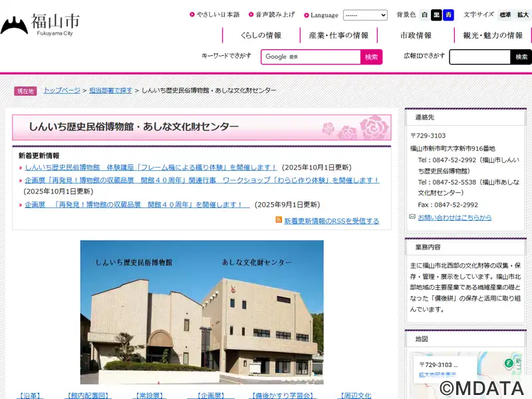Click the 業務内容 panel heading
Image resolution: width=532 pixels, height=399 pixels.
click(x=428, y=247)
